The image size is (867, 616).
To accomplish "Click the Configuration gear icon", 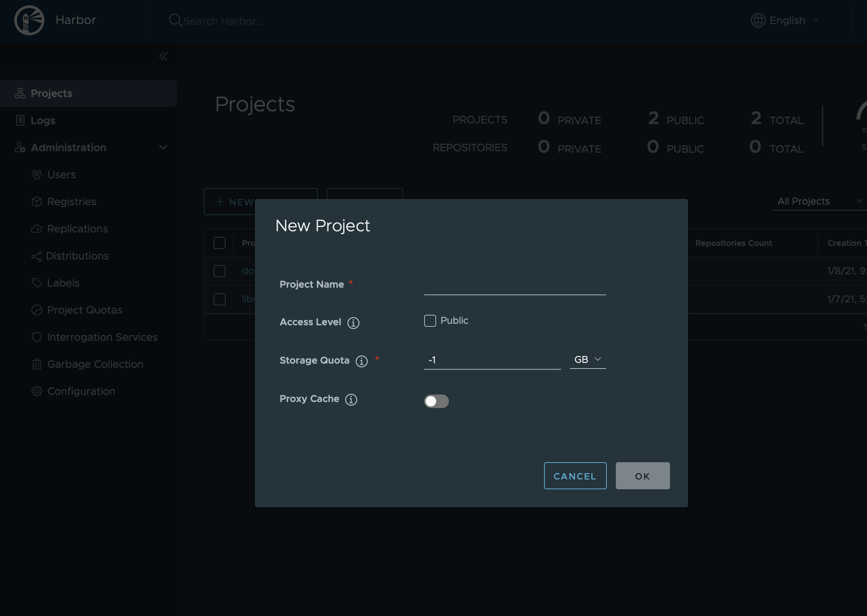I will click(37, 391).
